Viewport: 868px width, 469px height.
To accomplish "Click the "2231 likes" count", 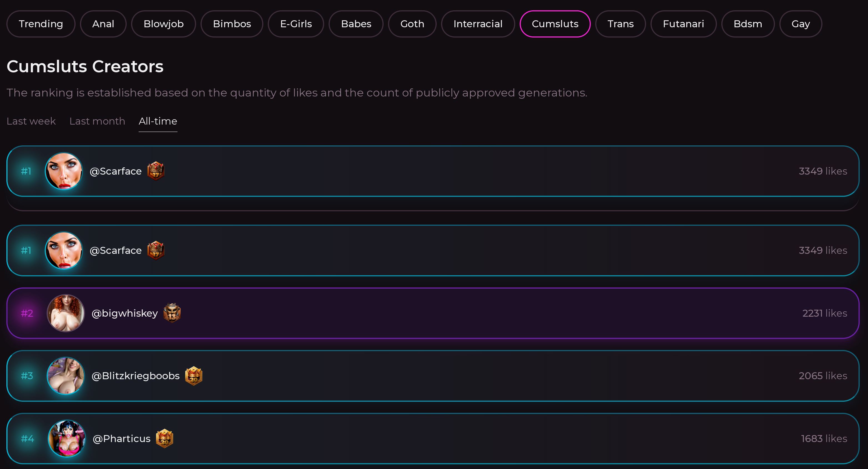I will pyautogui.click(x=825, y=313).
